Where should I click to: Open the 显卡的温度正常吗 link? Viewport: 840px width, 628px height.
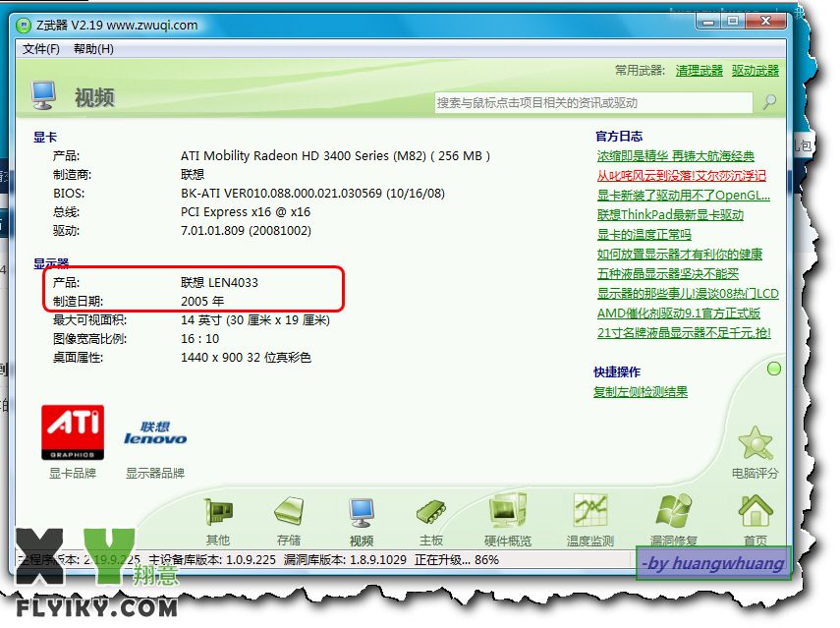tap(644, 235)
